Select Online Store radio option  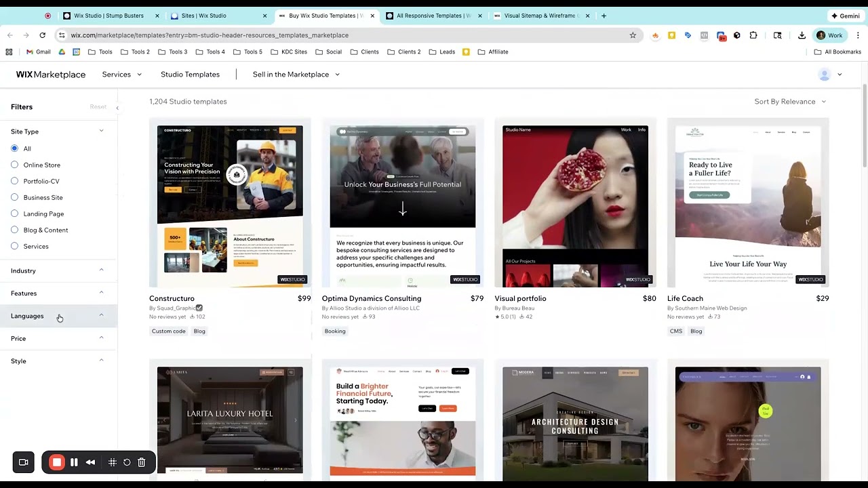pyautogui.click(x=14, y=165)
